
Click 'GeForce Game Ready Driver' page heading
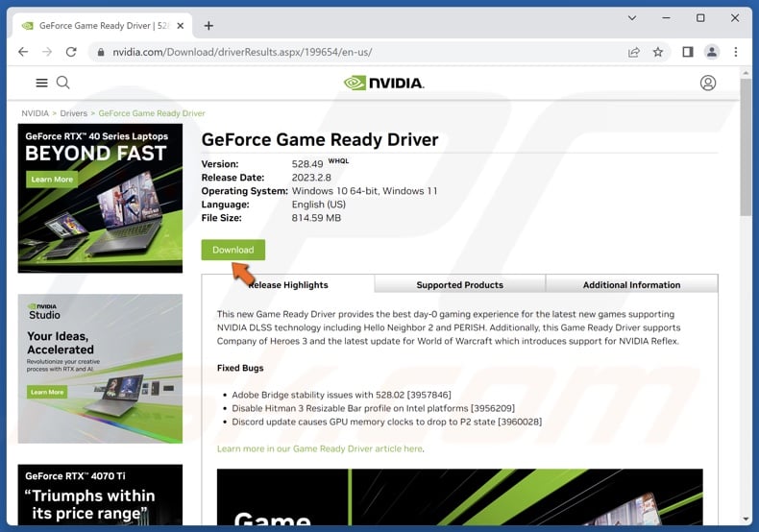[320, 140]
